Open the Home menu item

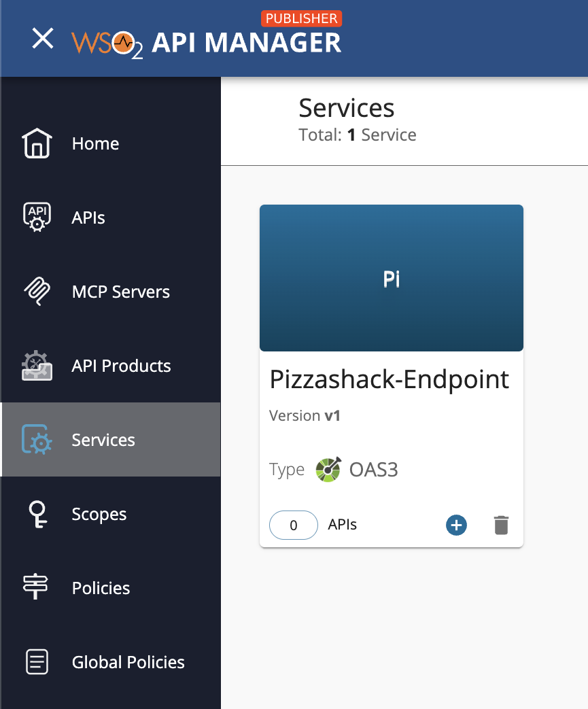(95, 143)
